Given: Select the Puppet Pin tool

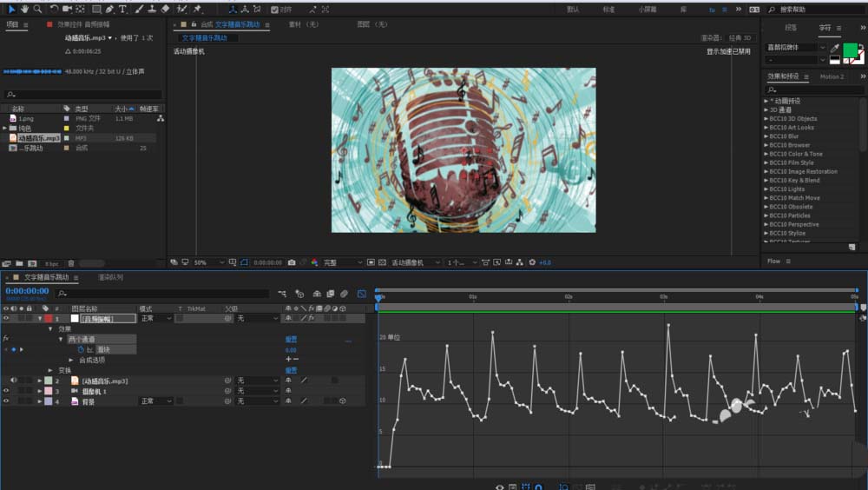Looking at the screenshot, I should coord(198,9).
